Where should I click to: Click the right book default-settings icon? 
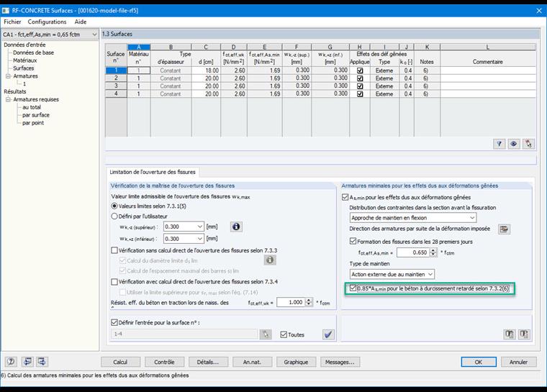click(x=524, y=334)
